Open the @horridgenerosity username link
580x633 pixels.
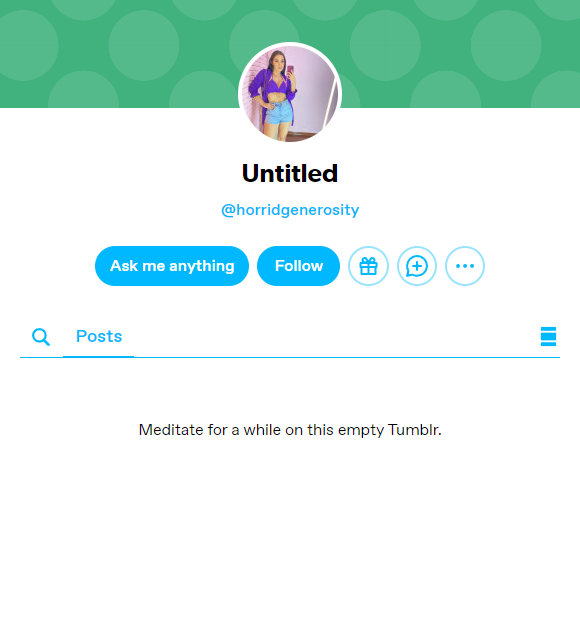[x=290, y=210]
